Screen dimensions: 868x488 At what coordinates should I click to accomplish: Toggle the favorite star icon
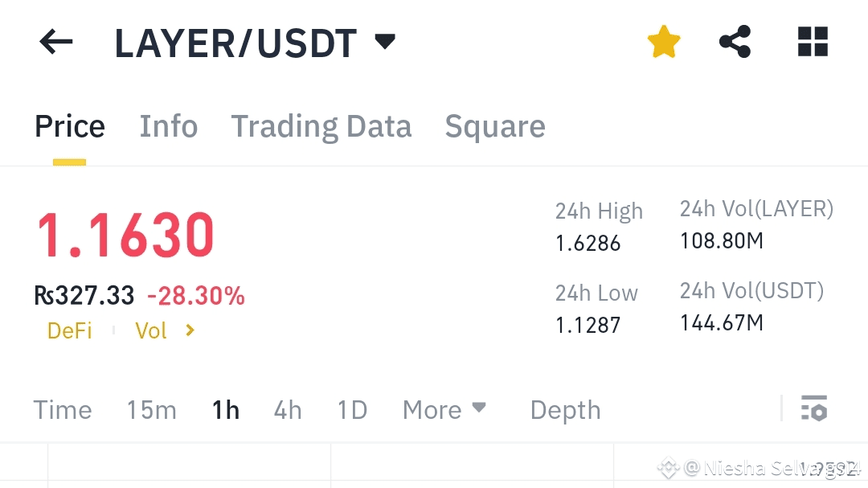(x=664, y=42)
